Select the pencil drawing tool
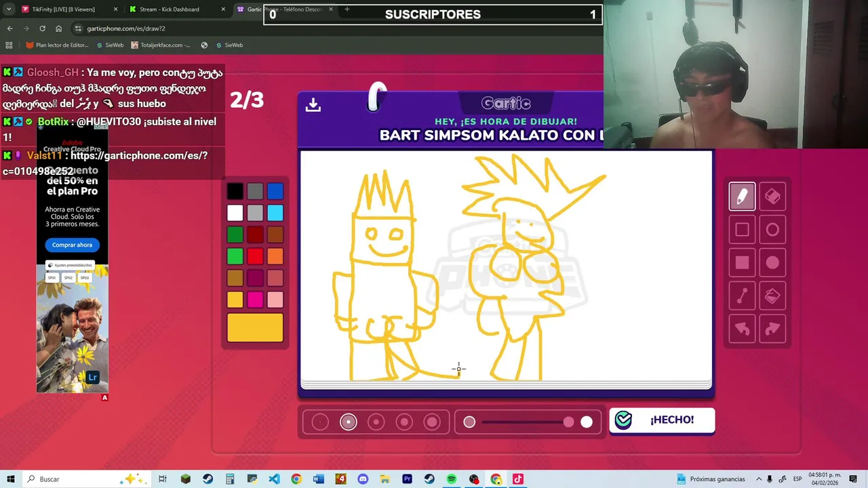 (742, 197)
